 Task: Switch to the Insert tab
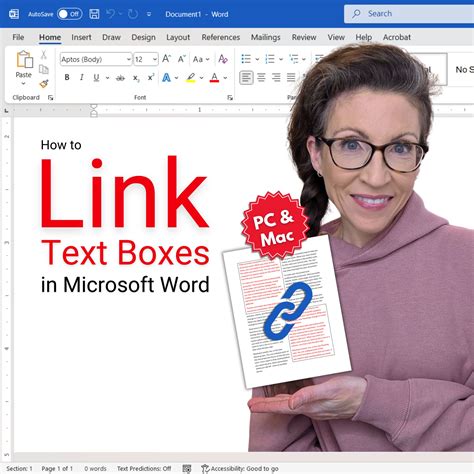81,37
